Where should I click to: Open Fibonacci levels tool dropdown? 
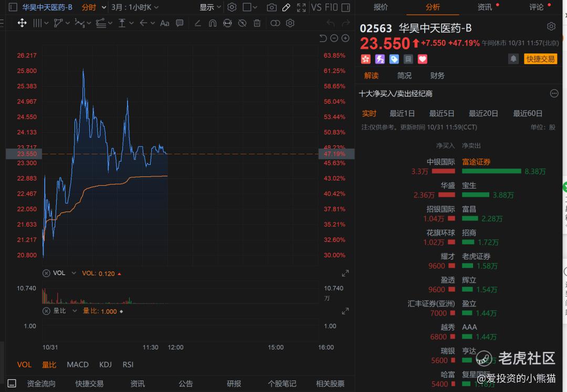[104, 23]
